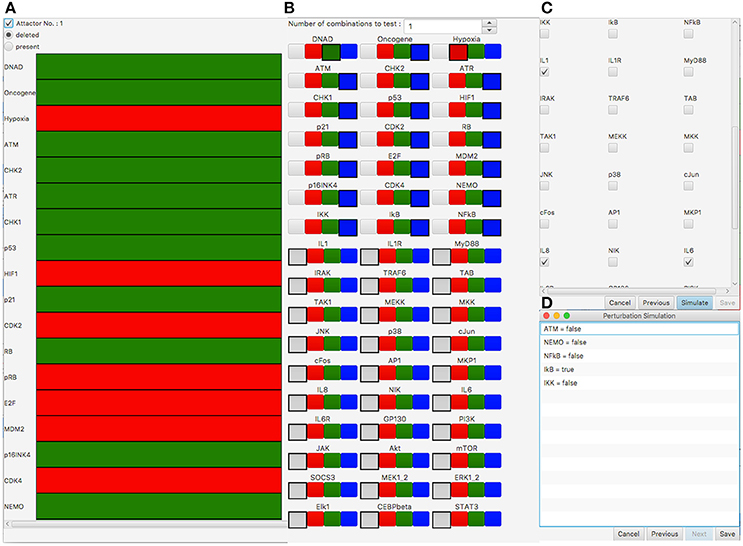Click the number of combinations input field
This screenshot has height=546, width=743.
tap(443, 26)
